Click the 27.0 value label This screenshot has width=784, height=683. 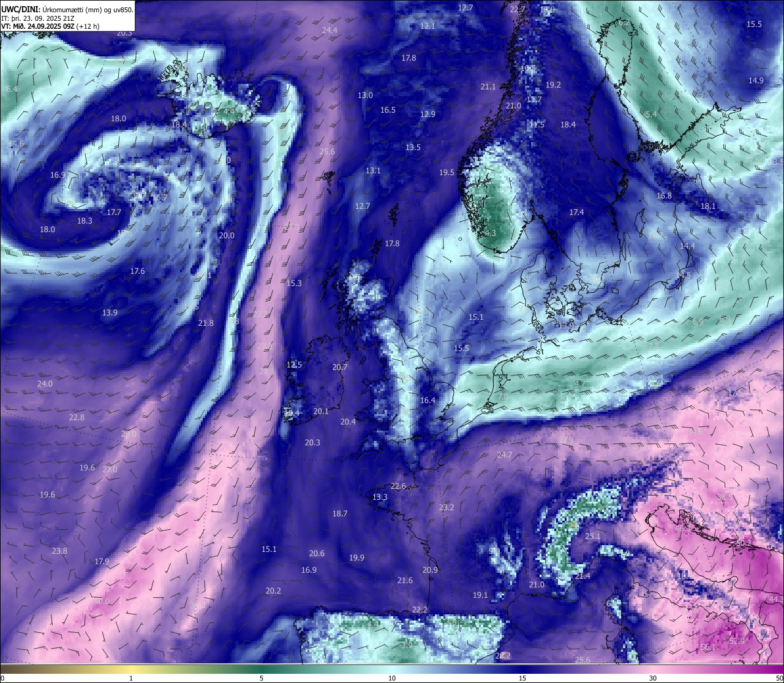coord(110,469)
